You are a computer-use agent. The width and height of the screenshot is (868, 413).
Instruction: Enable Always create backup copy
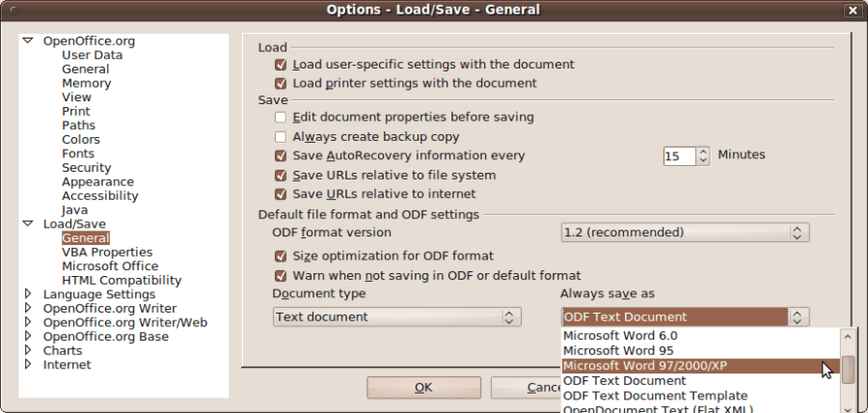[281, 137]
